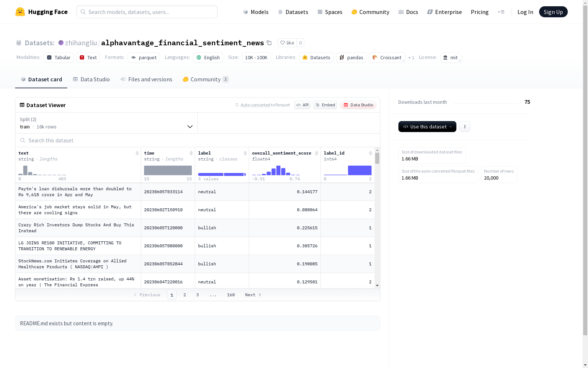Click the label_id histogram bar
Screen dimensions: 588x368
(x=360, y=170)
